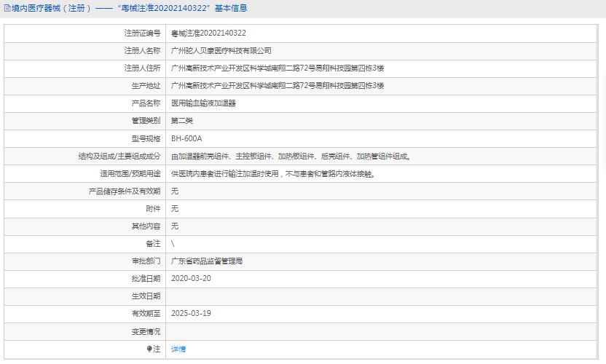
Task: Click the 适用范围 intended use description
Action: click(x=273, y=174)
